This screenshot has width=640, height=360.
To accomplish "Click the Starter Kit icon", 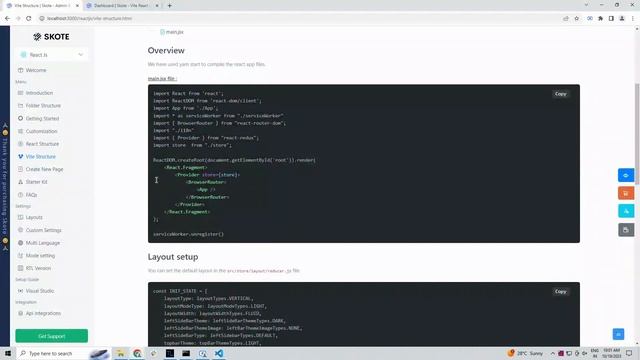I will point(20,182).
